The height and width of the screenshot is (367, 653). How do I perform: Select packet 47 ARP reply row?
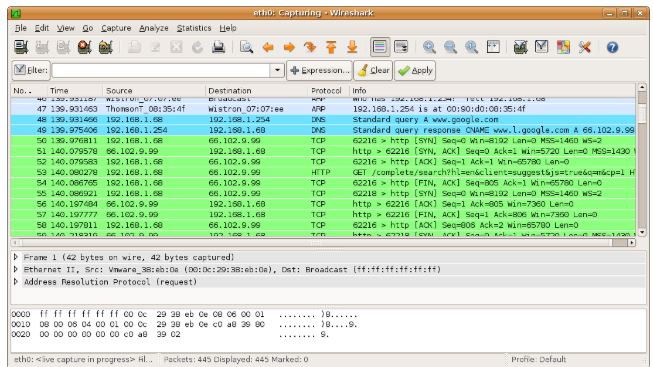click(x=323, y=109)
